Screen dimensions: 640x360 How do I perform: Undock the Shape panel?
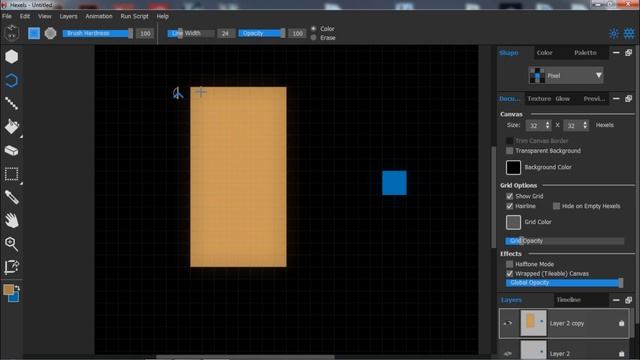coord(629,53)
